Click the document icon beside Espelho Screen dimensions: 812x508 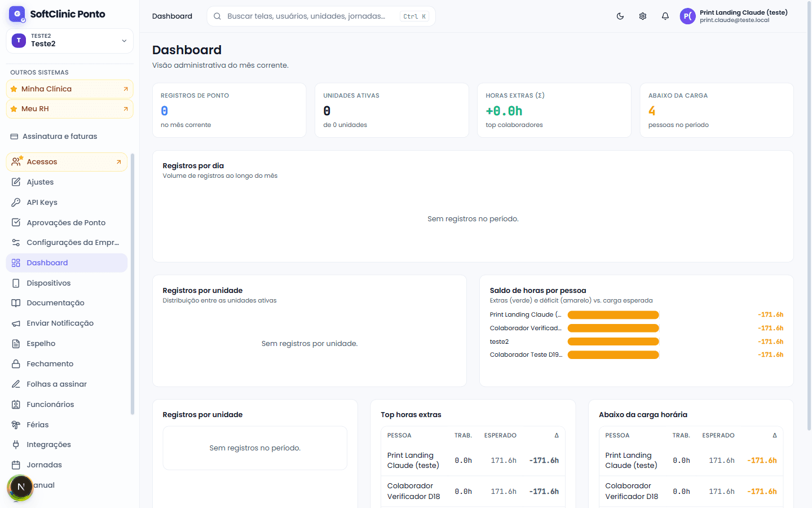point(16,344)
